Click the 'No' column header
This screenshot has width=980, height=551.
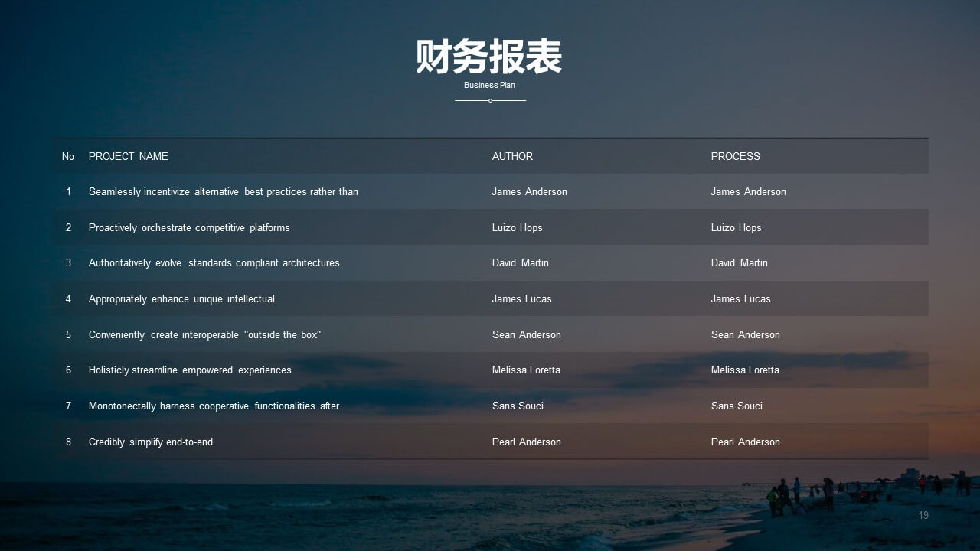pos(68,156)
